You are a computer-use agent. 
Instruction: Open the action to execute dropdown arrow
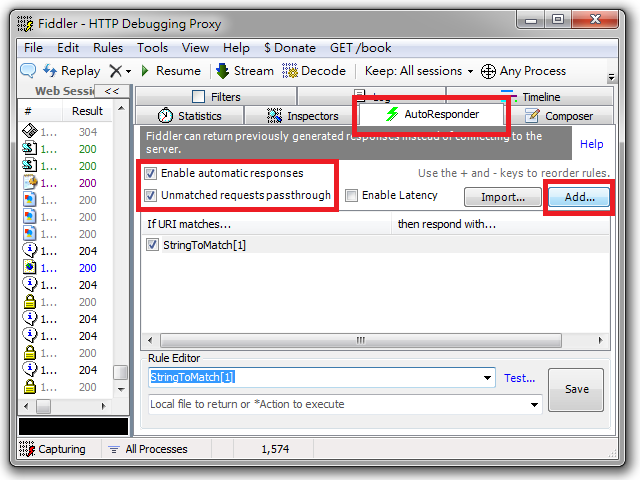click(x=534, y=405)
